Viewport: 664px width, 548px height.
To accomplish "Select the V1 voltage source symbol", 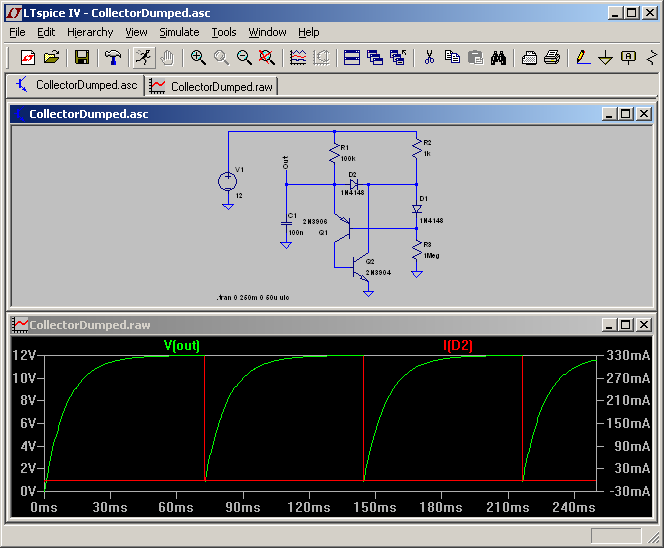I will [x=228, y=181].
